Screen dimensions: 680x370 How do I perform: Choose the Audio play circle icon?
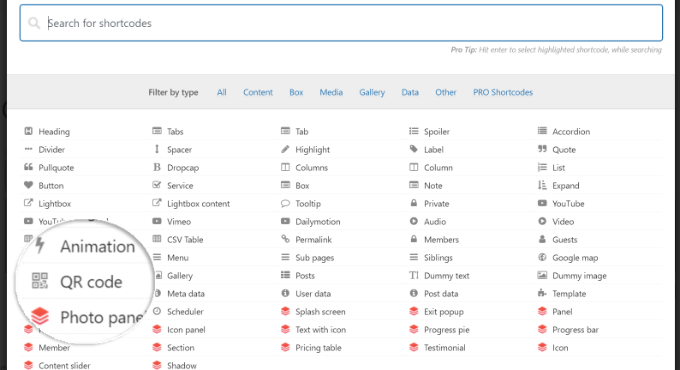414,221
